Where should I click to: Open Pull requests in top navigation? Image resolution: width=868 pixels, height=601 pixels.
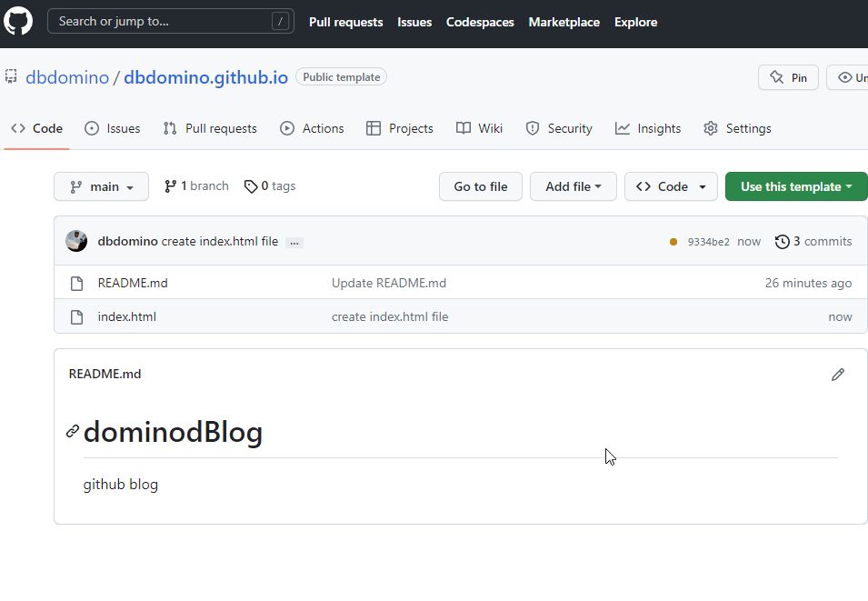346,22
